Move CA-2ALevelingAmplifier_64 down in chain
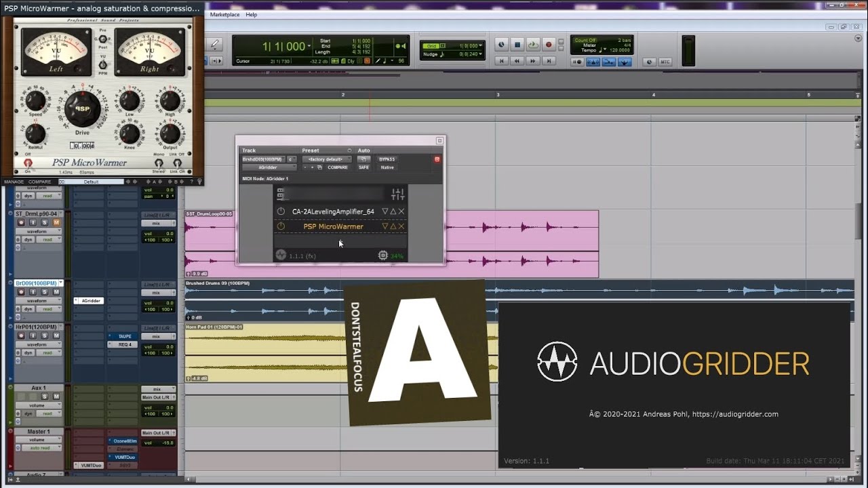This screenshot has height=488, width=868. (x=384, y=211)
